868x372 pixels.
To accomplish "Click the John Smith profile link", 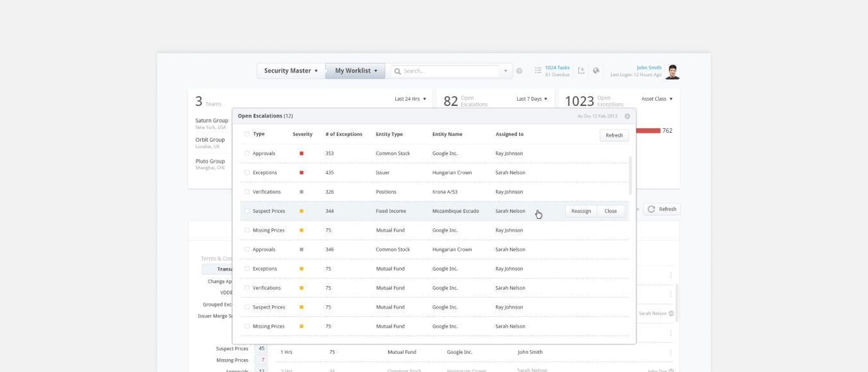I will click(649, 67).
